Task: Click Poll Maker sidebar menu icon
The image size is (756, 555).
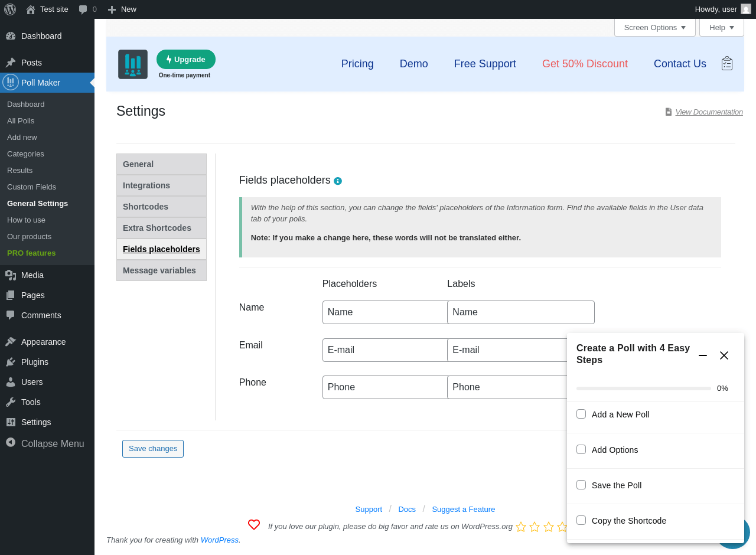Action: click(x=11, y=82)
